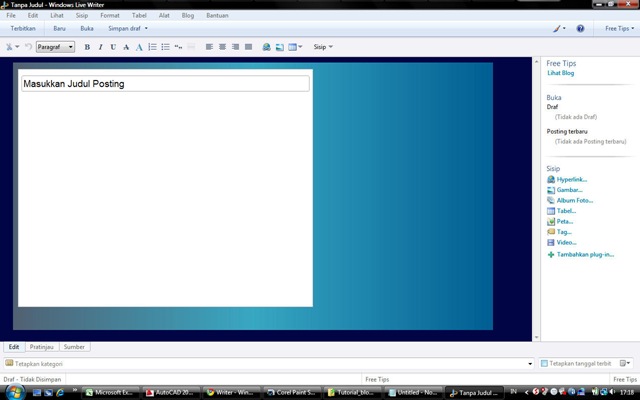Open the Tetapkan kategori dropdown

pyautogui.click(x=530, y=364)
